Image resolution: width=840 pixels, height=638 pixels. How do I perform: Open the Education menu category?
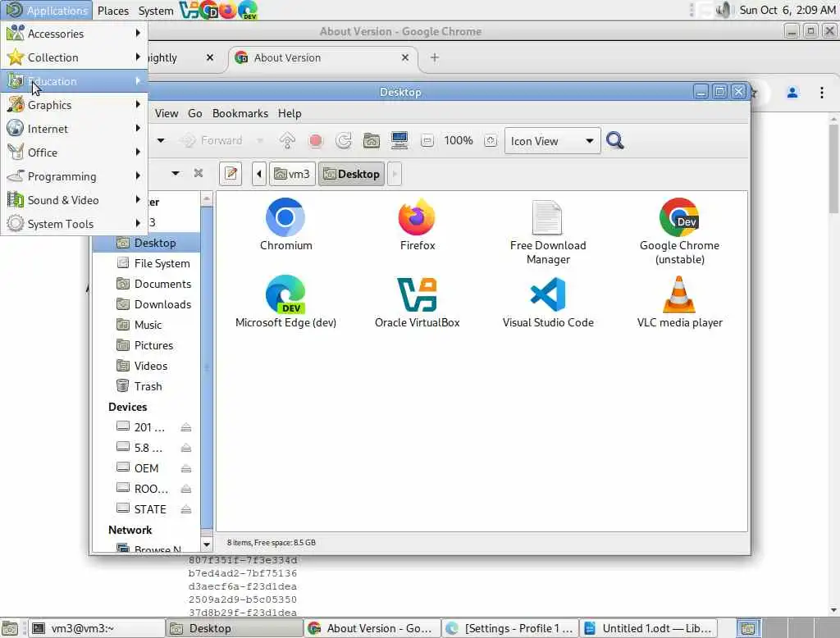(74, 81)
